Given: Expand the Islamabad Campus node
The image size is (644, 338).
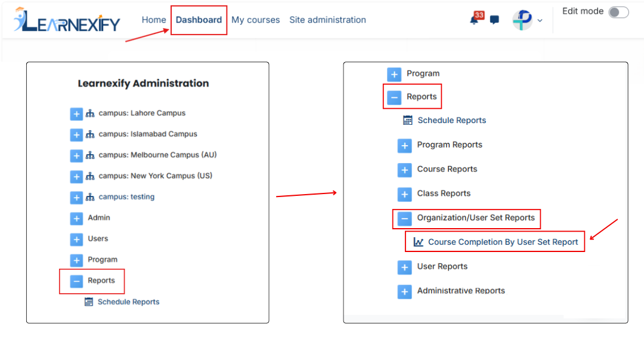Looking at the screenshot, I should click(x=76, y=135).
